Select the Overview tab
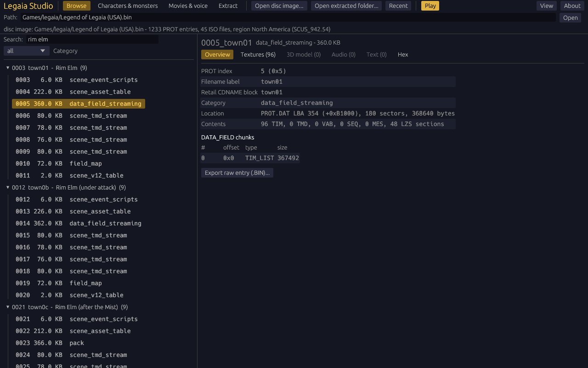This screenshot has height=368, width=588. [x=217, y=54]
